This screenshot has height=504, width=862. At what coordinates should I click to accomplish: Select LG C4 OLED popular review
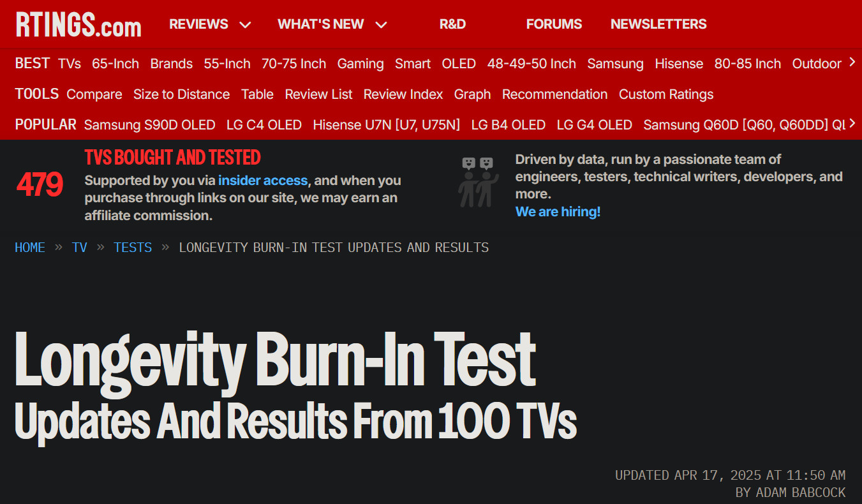click(264, 124)
